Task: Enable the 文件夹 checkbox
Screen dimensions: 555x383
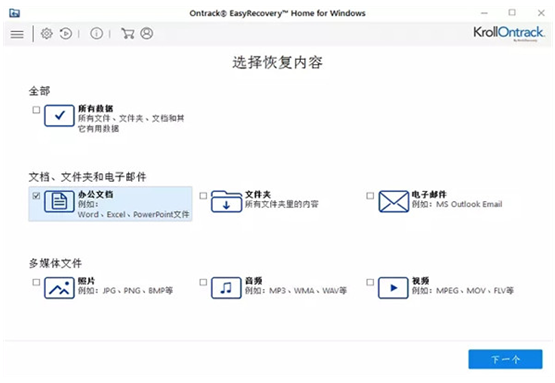Action: point(203,196)
